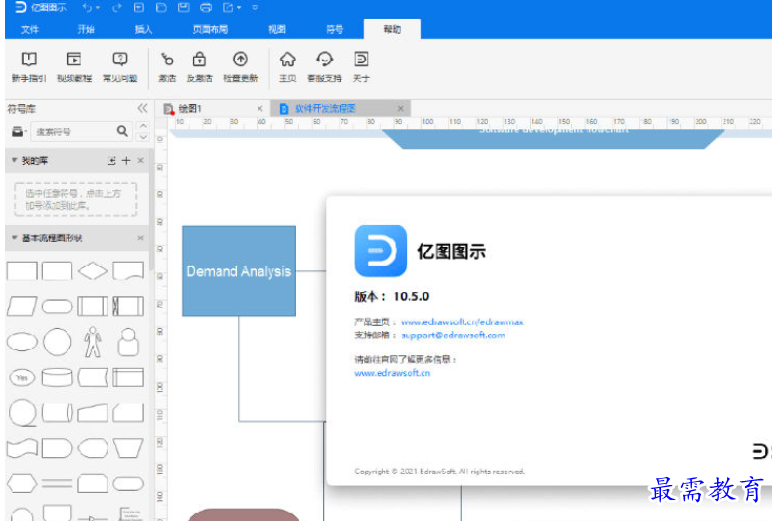Select the person stick figure shape
The image size is (772, 521).
click(x=93, y=342)
